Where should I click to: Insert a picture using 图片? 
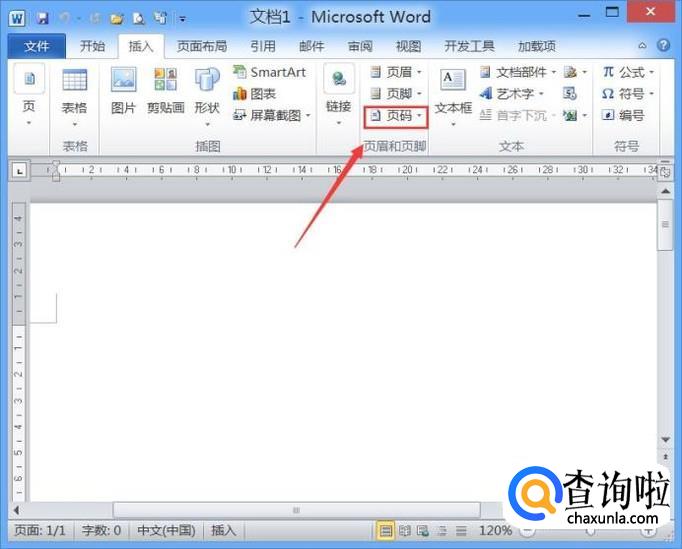point(124,91)
